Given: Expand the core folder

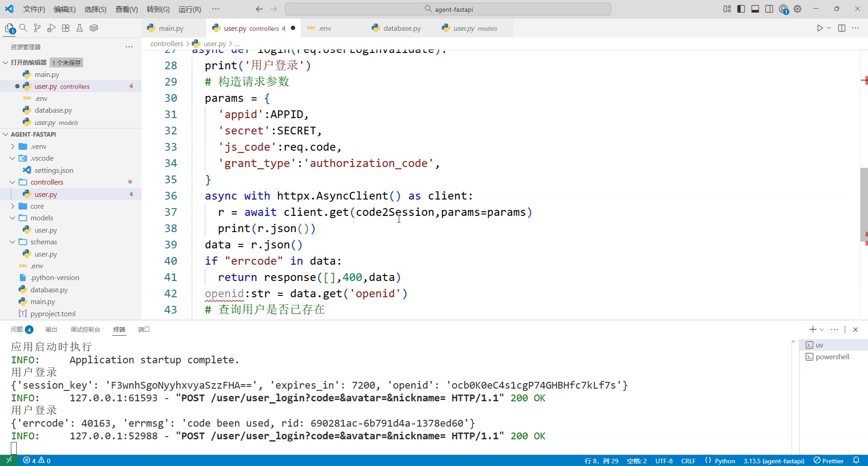Looking at the screenshot, I should point(13,206).
